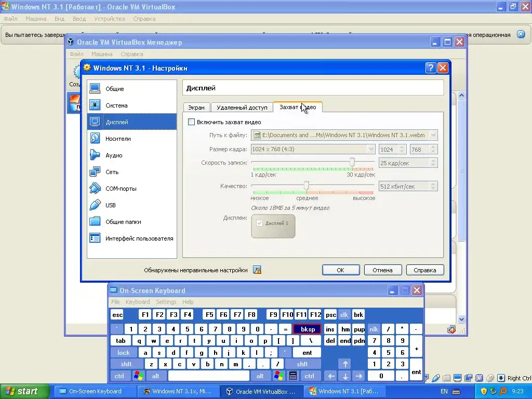532x399 pixels.
Task: Open the Общие settings category
Action: [131, 88]
